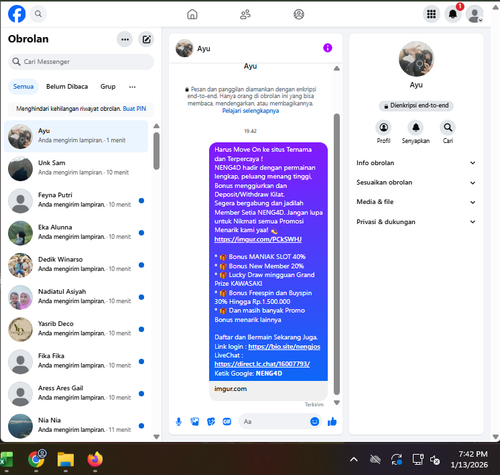Choose a sticker with the sticker icon
This screenshot has height=475, width=500.
[x=211, y=422]
